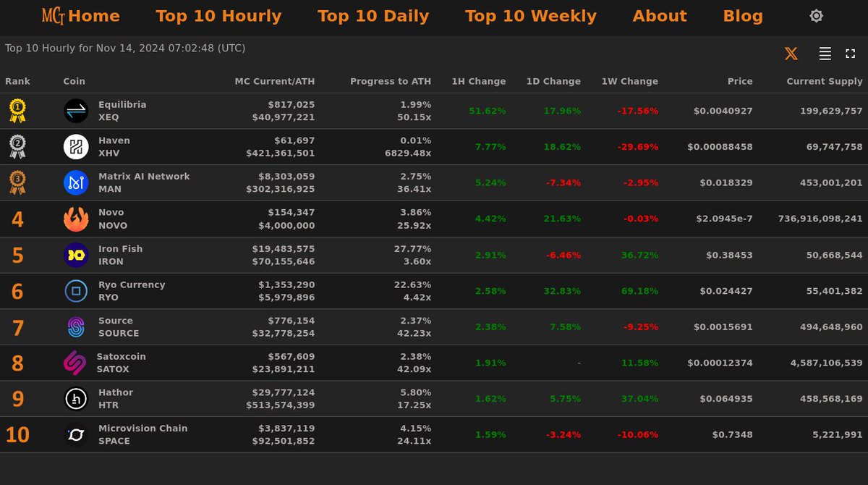Open the settings gear icon
Viewport: 868px width, 485px height.
(x=816, y=16)
